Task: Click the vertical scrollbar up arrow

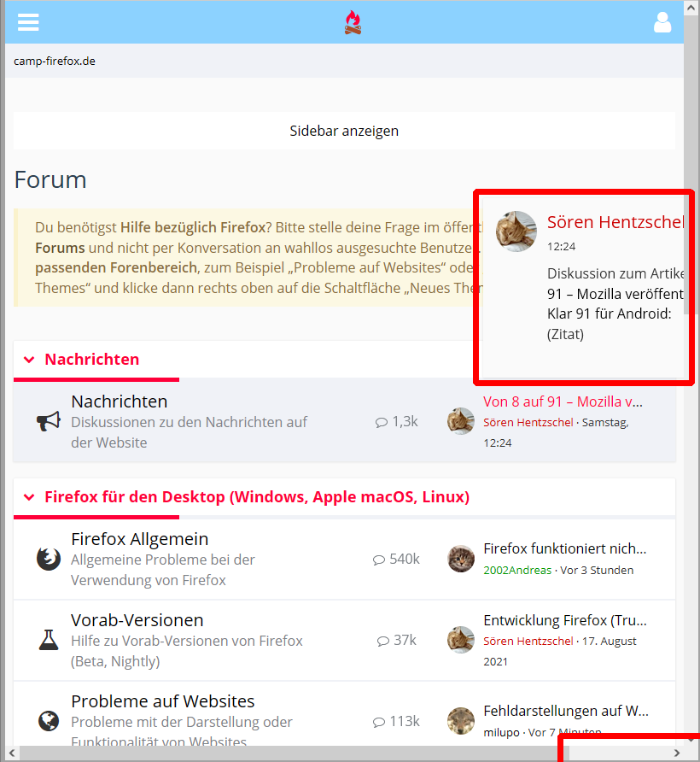Action: 691,8
